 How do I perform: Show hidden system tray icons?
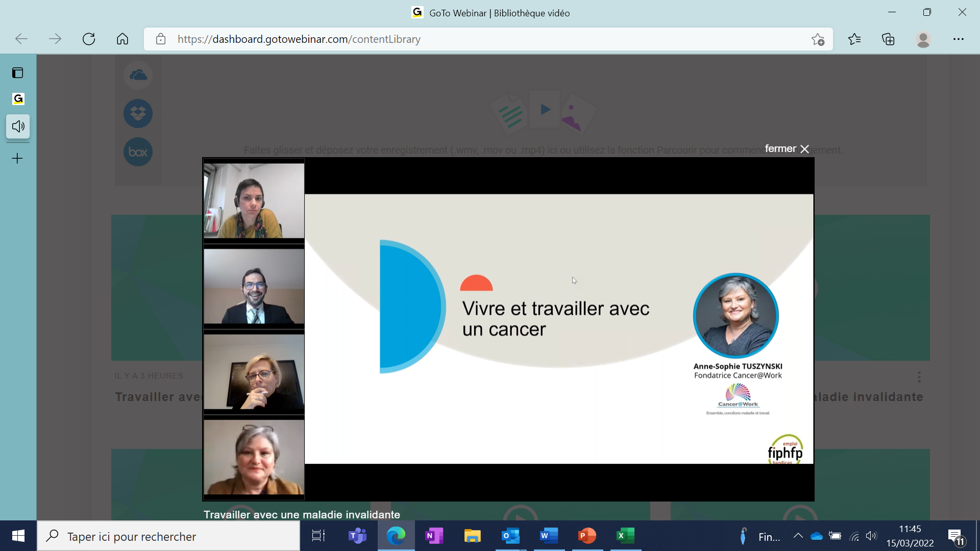(x=798, y=536)
